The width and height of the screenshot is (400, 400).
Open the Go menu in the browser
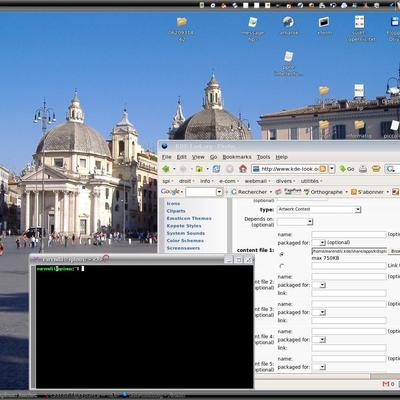(x=213, y=157)
